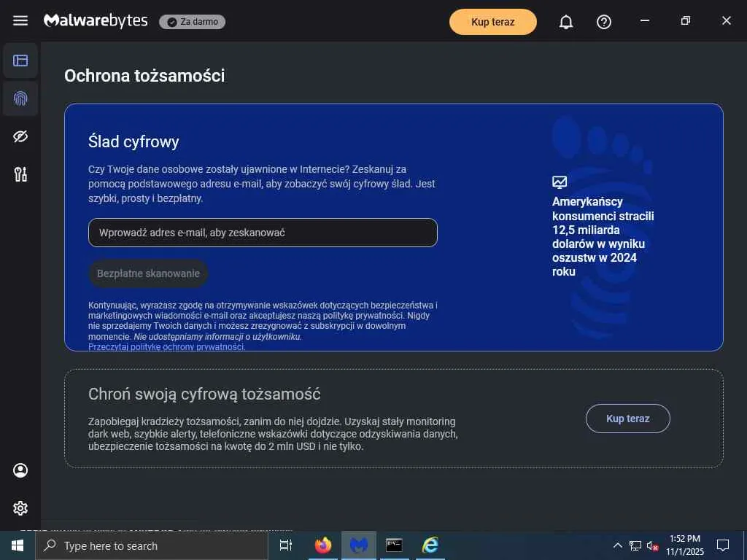
Task: Open the Action Center notification icon
Action: coord(723,545)
